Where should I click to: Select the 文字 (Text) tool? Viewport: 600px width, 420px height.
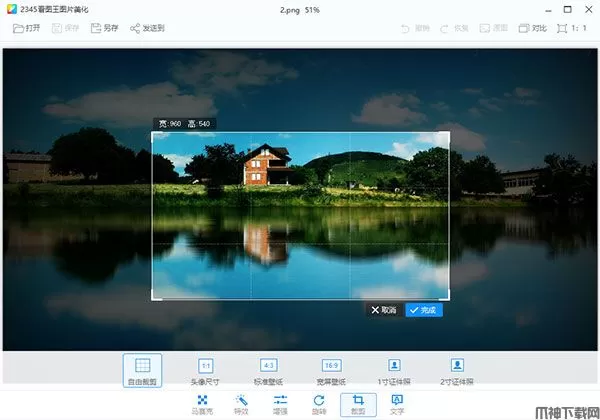tap(397, 400)
